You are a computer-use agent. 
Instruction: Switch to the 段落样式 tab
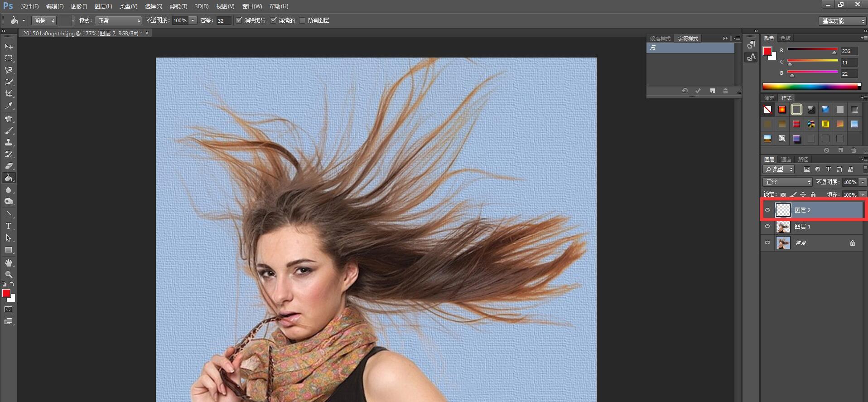click(660, 39)
